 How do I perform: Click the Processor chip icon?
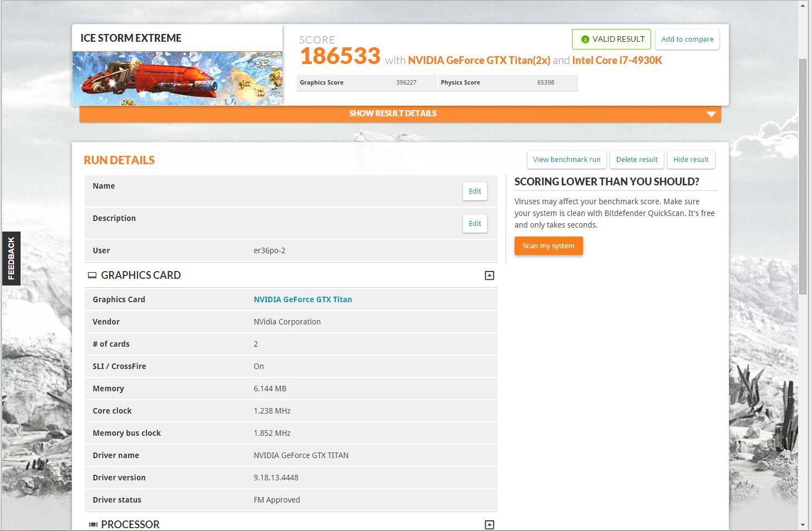tap(93, 524)
